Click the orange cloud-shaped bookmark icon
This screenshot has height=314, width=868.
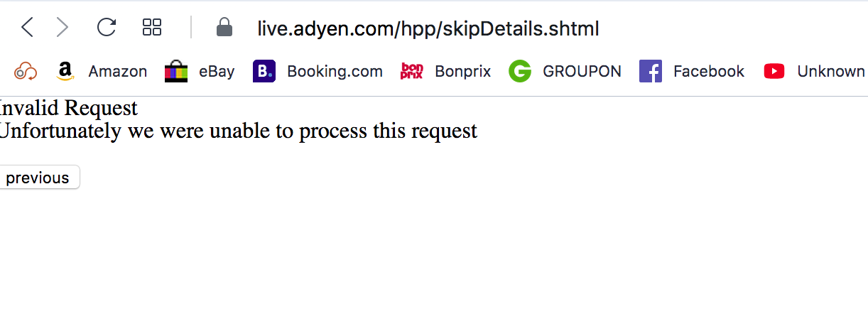coord(26,71)
